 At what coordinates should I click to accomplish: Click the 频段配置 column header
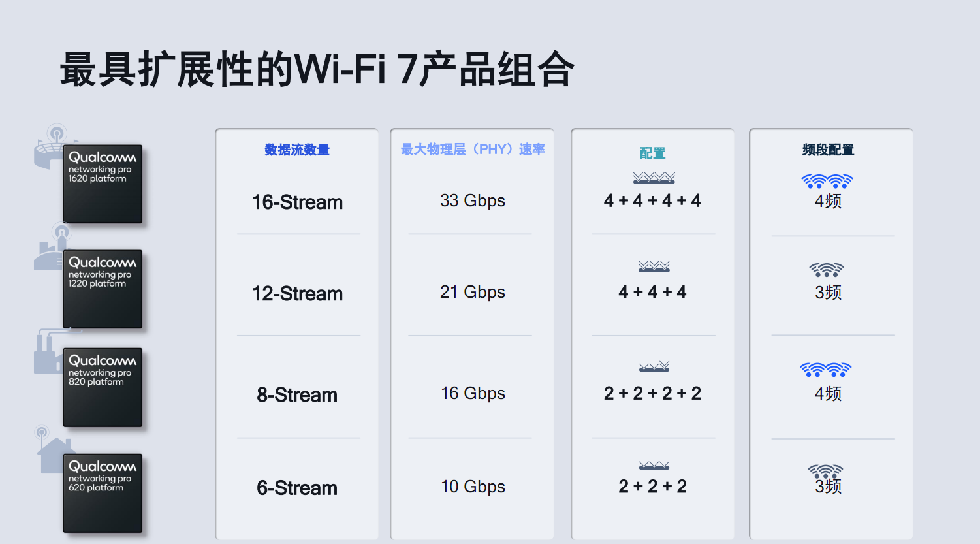[828, 150]
